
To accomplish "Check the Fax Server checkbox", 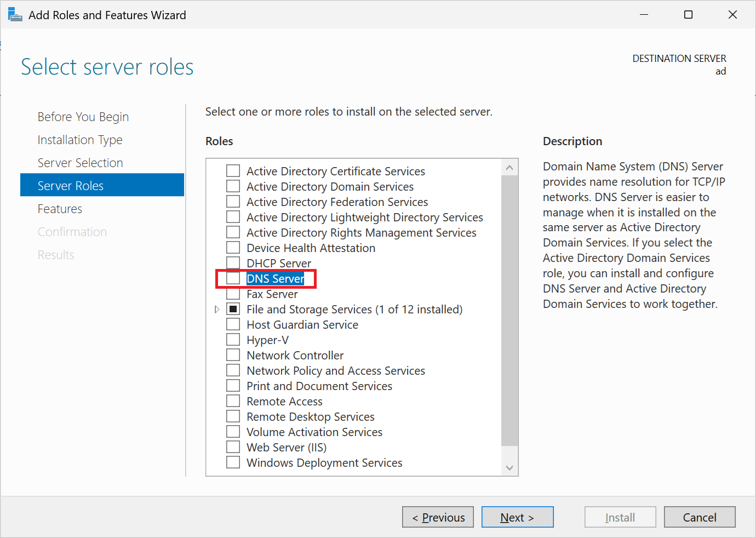I will click(x=233, y=293).
